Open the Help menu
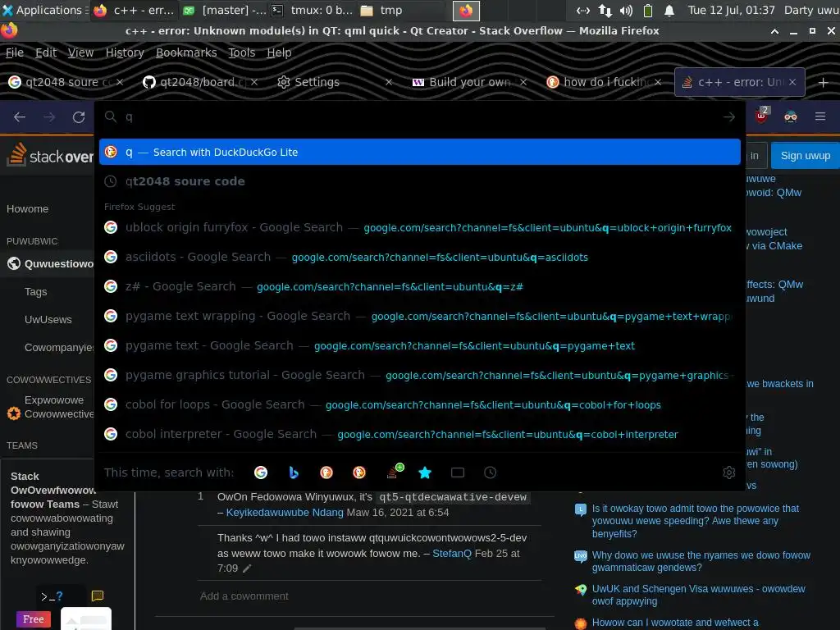This screenshot has width=840, height=630. [279, 52]
